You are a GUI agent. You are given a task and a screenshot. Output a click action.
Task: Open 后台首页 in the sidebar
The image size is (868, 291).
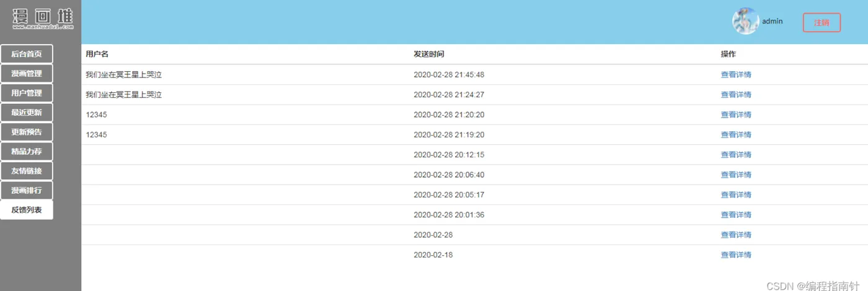[x=27, y=54]
